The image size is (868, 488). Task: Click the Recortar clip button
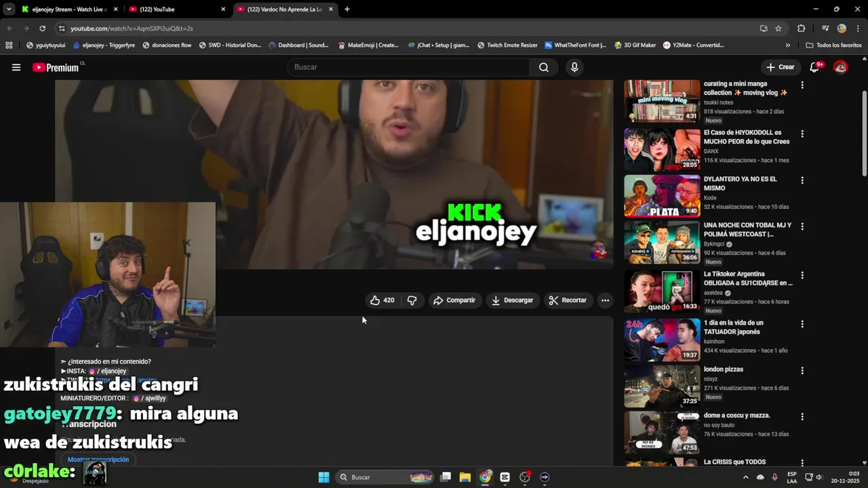(x=568, y=300)
